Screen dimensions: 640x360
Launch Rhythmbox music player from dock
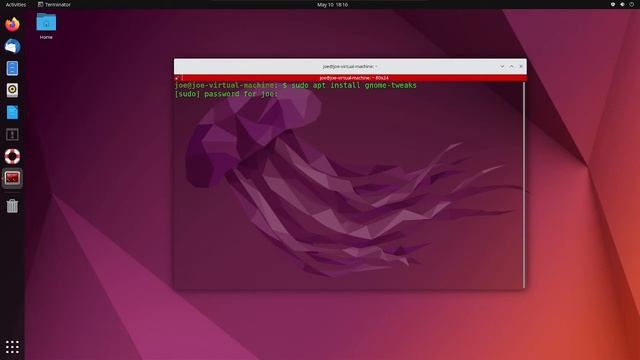(12, 90)
